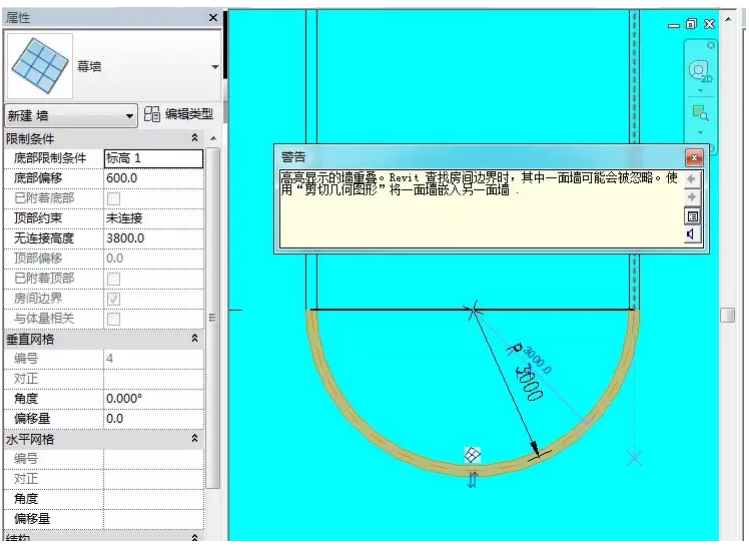
Task: Collapse the 垂直网格 section
Action: (x=194, y=338)
